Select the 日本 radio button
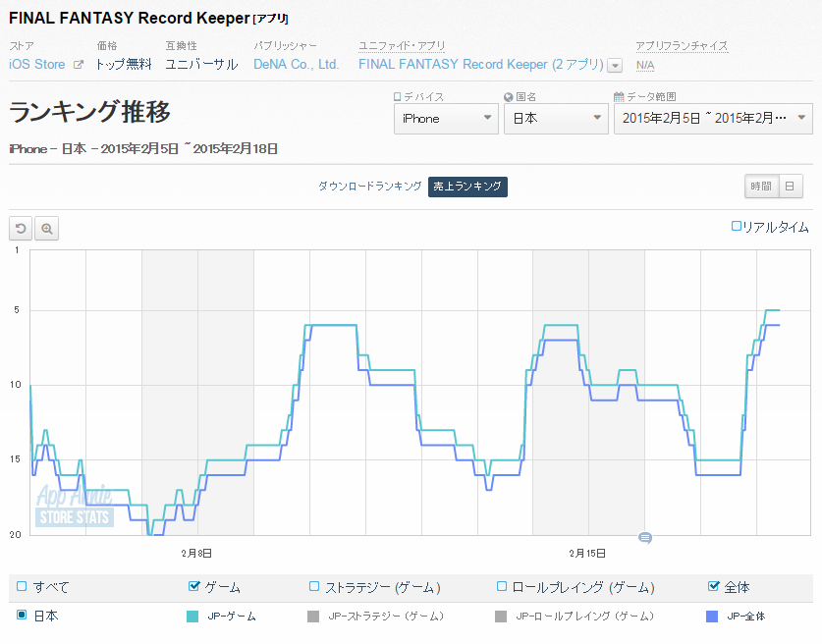 tap(22, 616)
